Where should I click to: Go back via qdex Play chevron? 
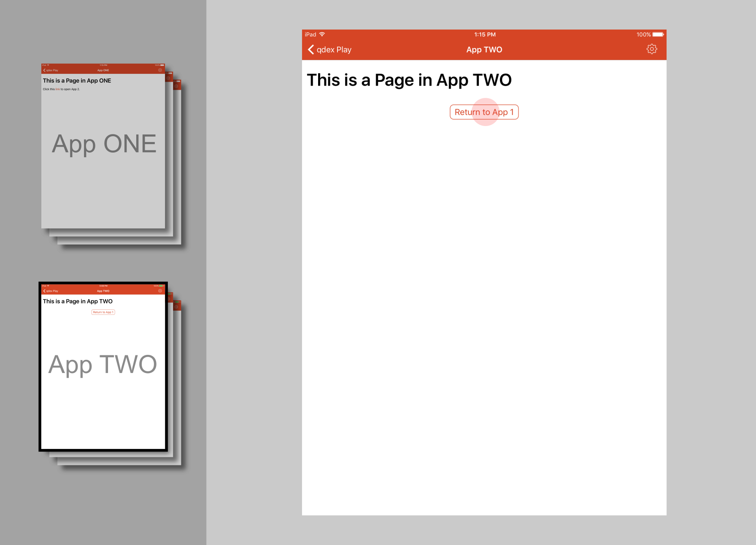[x=329, y=50]
